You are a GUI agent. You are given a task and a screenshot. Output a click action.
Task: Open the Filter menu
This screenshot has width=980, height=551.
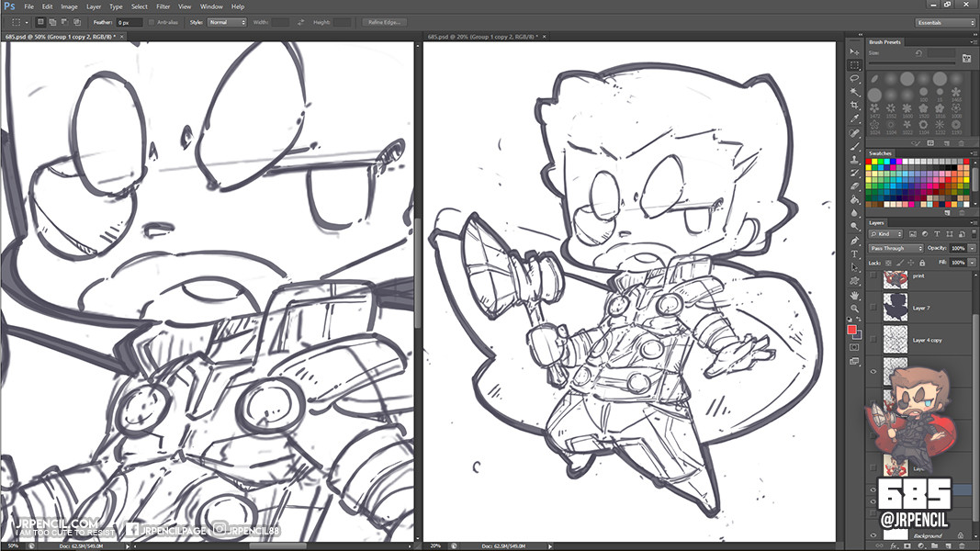pos(163,6)
